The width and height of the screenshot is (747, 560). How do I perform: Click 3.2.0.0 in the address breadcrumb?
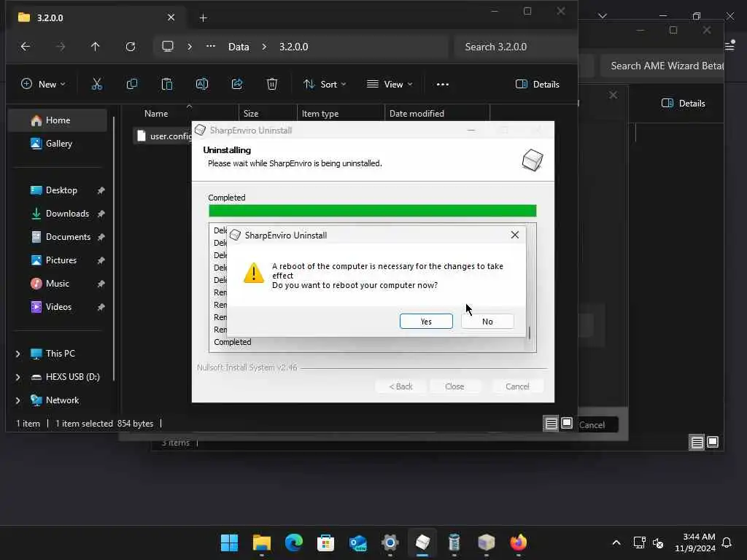pos(293,47)
